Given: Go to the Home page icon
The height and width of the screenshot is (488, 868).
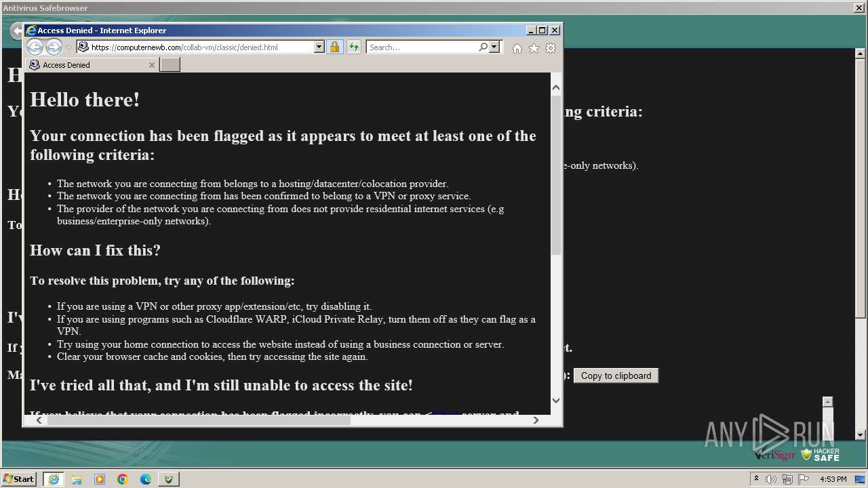Looking at the screenshot, I should tap(517, 48).
